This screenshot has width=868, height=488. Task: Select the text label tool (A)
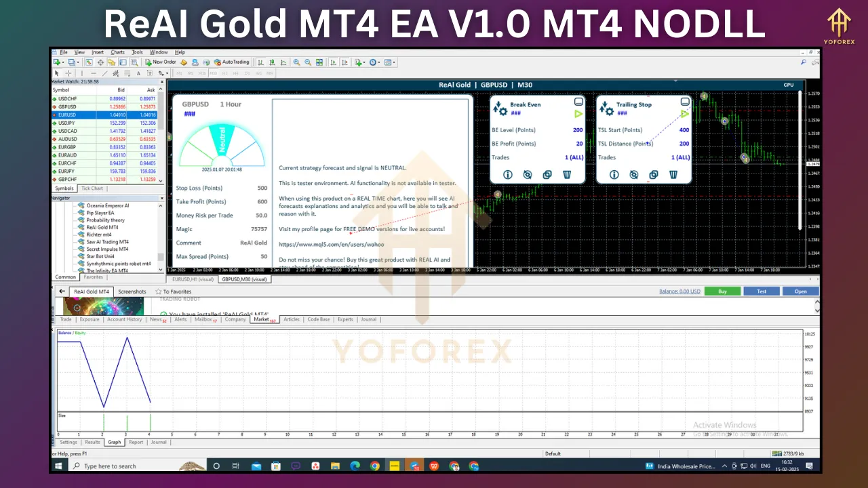[138, 73]
